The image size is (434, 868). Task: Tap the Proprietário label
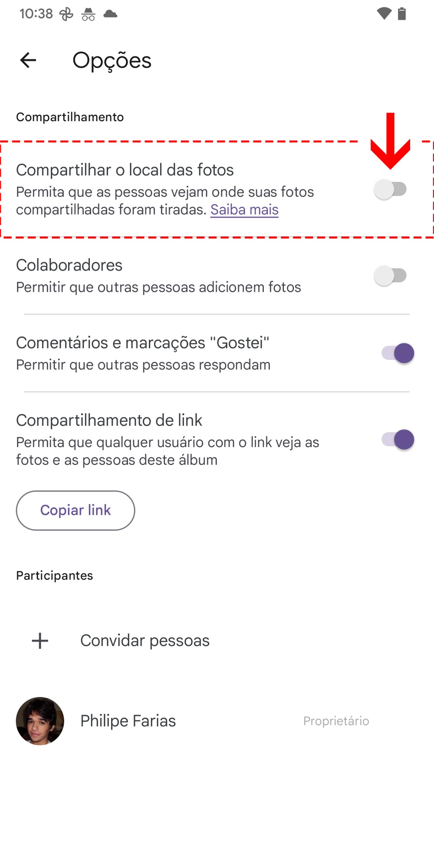click(336, 721)
